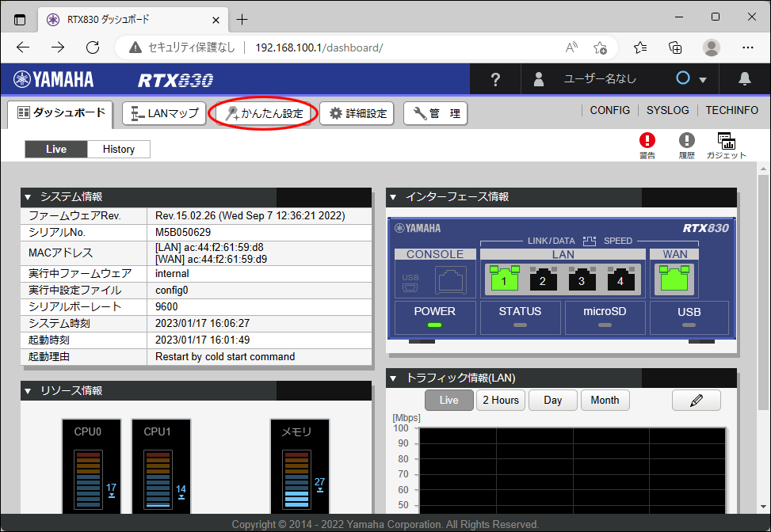The width and height of the screenshot is (771, 532).
Task: Add page to favorites star icon
Action: [601, 47]
